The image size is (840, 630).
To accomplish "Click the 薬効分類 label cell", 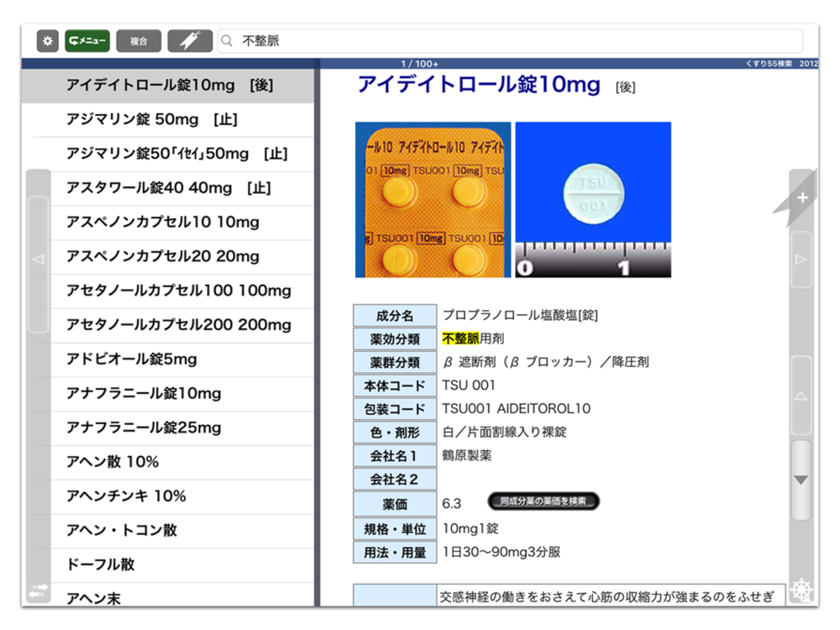I will coord(395,339).
